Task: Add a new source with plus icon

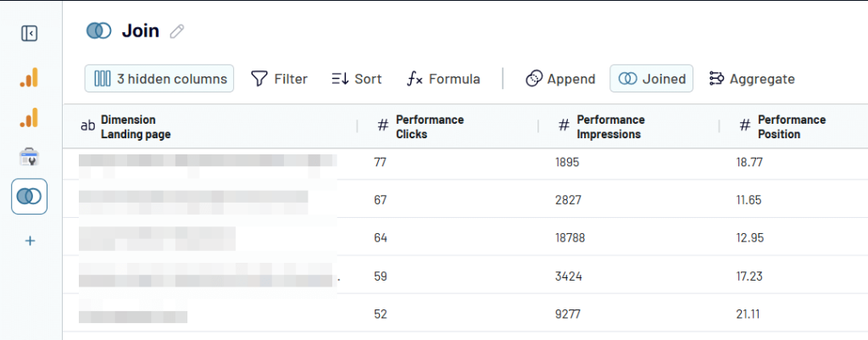Action: (x=30, y=241)
